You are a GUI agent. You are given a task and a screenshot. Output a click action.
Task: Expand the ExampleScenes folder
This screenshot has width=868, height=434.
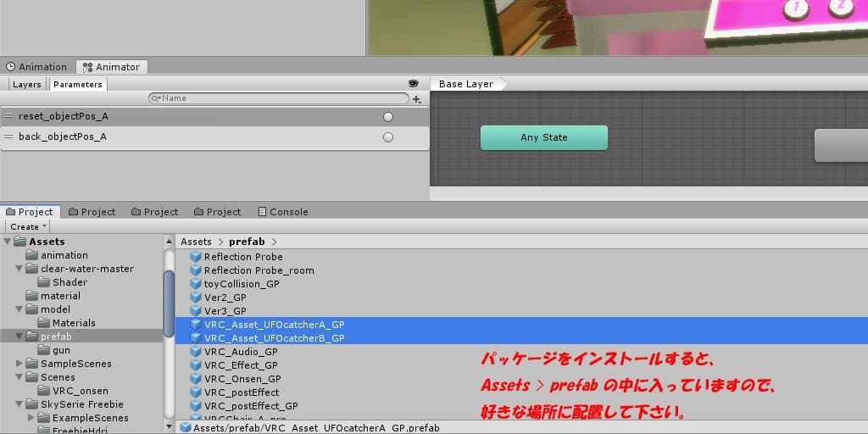coord(31,418)
